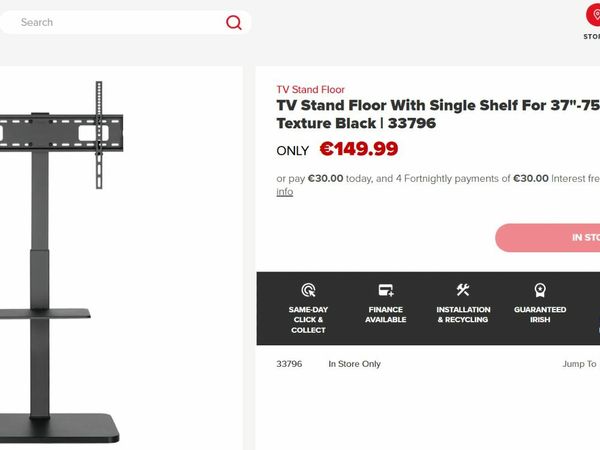This screenshot has width=600, height=450.
Task: Click the Same-Day Click & Collect label
Action: 308,320
